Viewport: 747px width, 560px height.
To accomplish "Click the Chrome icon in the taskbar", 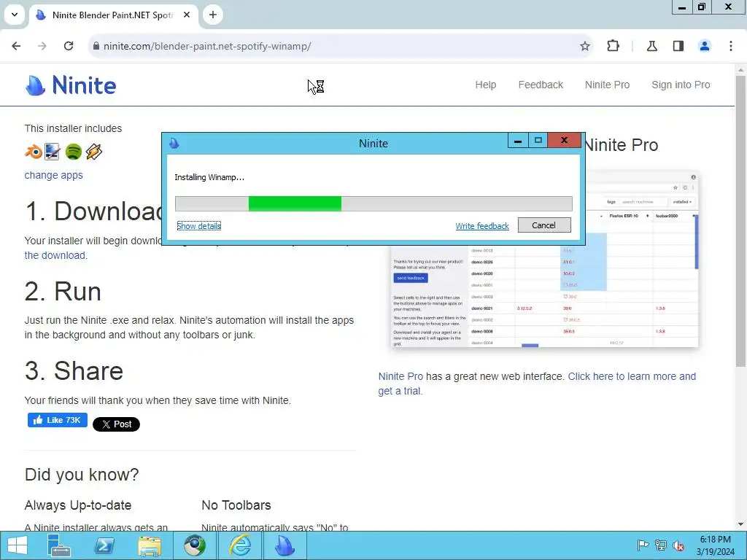I will pyautogui.click(x=194, y=545).
